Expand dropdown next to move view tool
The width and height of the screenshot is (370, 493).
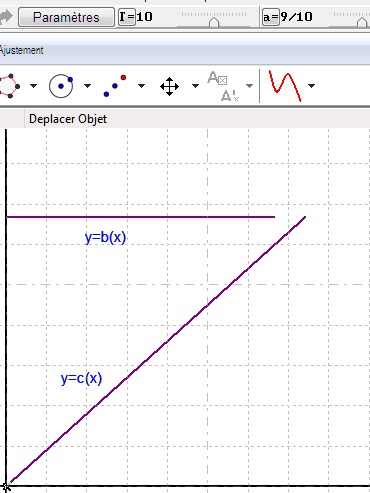click(x=195, y=86)
